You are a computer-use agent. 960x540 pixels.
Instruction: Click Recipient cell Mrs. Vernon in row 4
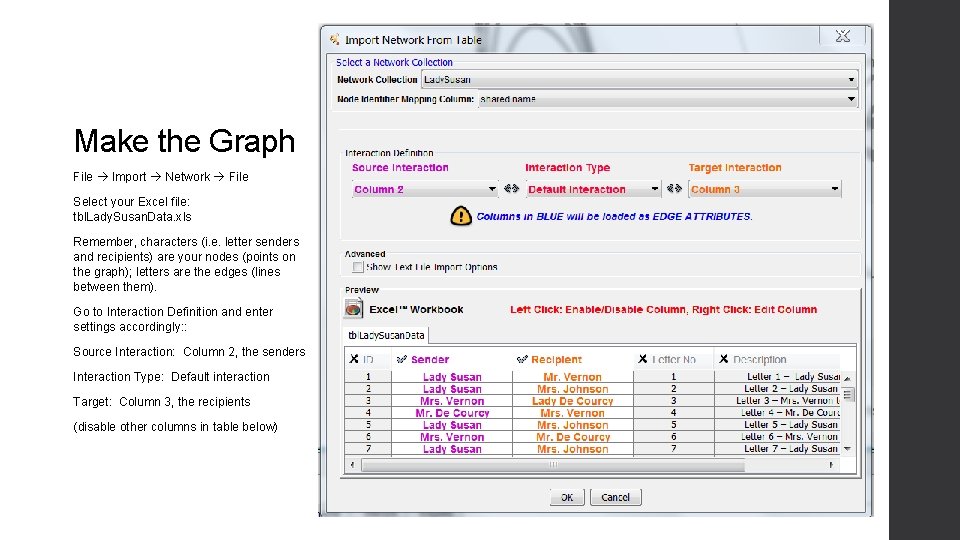point(572,413)
